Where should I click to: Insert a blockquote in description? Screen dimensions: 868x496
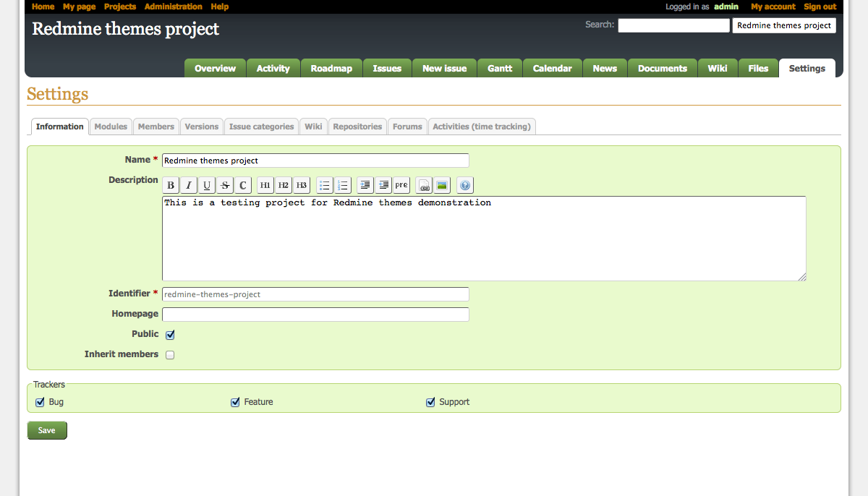tap(365, 186)
